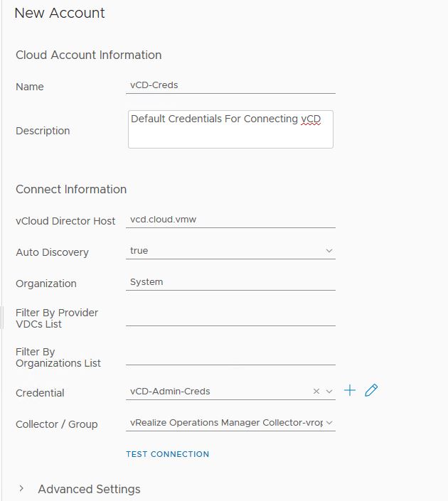
Task: Click the underlined vCD word in the description
Action: point(311,119)
